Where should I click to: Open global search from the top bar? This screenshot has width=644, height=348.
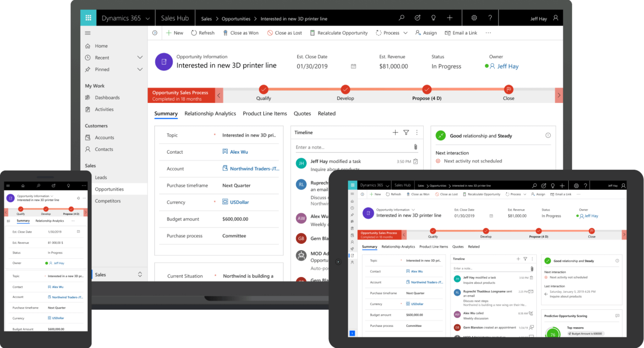401,18
